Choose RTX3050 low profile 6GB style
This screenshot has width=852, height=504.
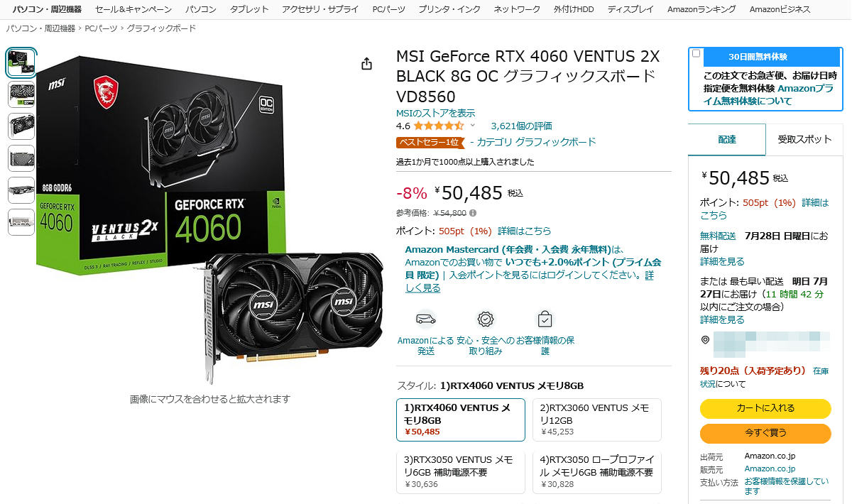pos(597,472)
